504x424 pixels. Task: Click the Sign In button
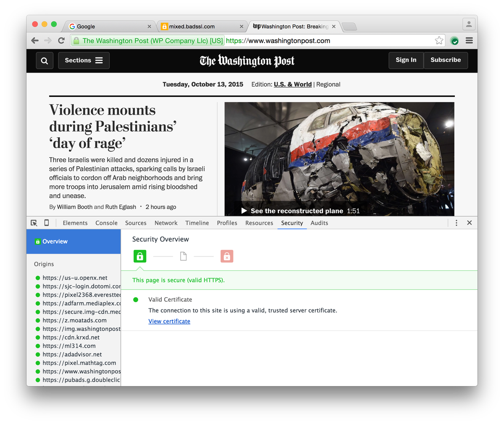(406, 60)
